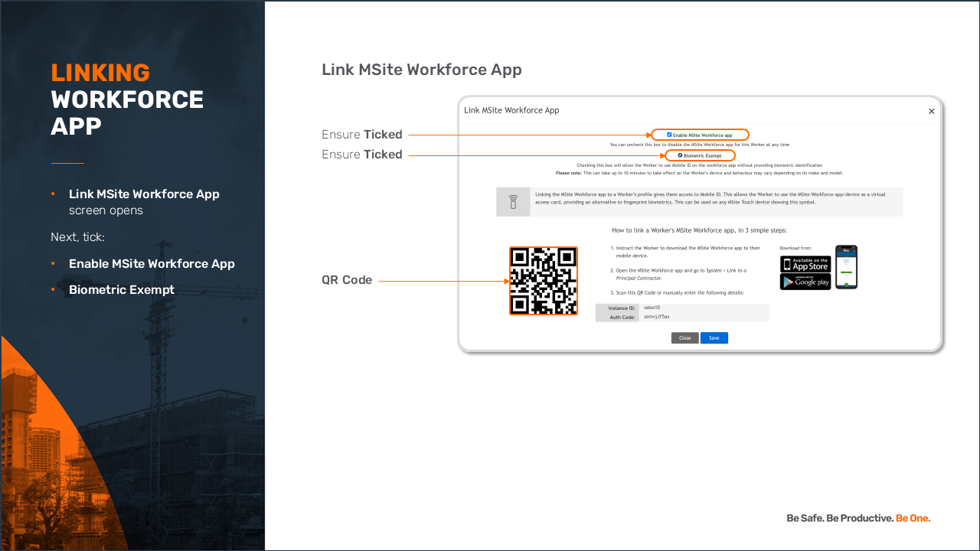Viewport: 980px width, 551px height.
Task: Click 'Enable MSite Workforce App' bullet in sidebar
Action: coord(152,264)
